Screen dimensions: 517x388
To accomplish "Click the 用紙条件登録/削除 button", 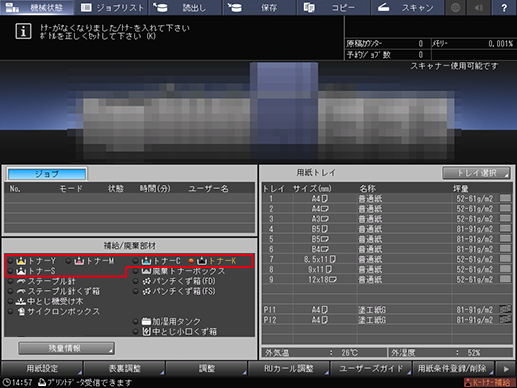I will [x=453, y=368].
